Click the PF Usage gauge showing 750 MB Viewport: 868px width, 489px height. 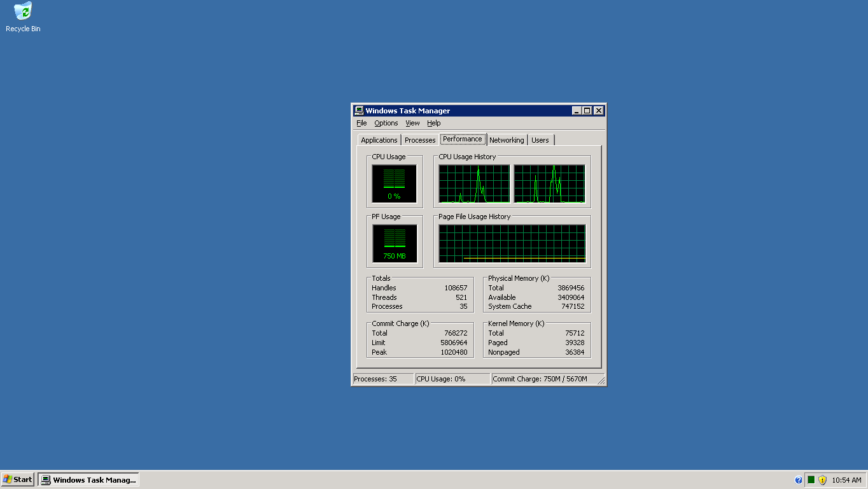click(x=394, y=244)
